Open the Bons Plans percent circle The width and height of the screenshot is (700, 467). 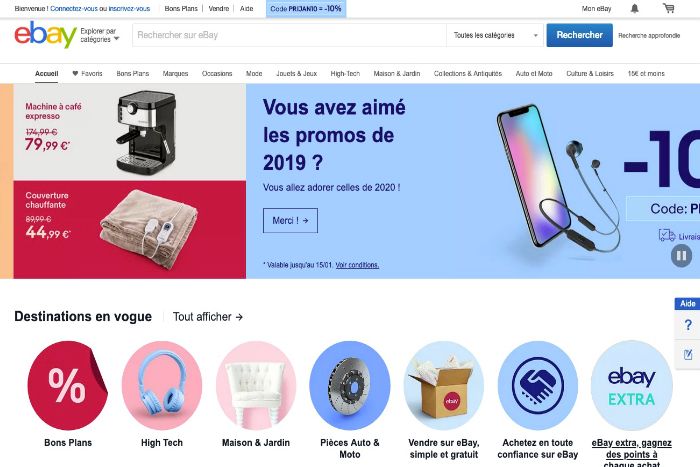point(67,385)
